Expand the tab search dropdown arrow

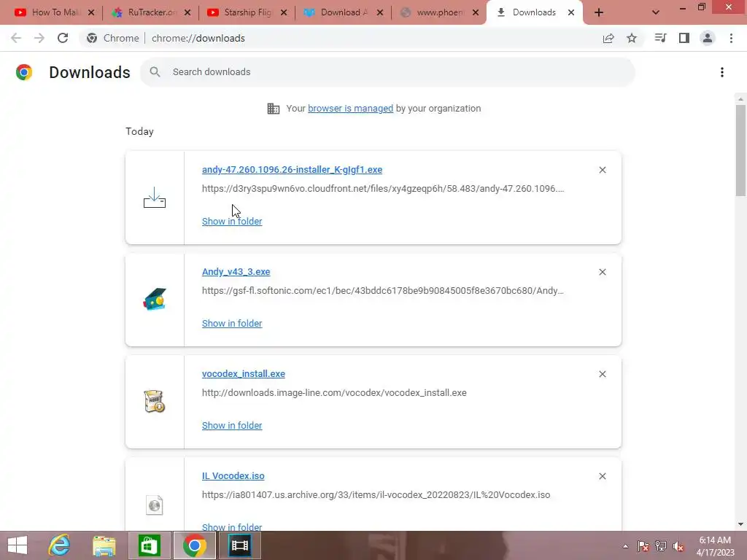tap(656, 12)
